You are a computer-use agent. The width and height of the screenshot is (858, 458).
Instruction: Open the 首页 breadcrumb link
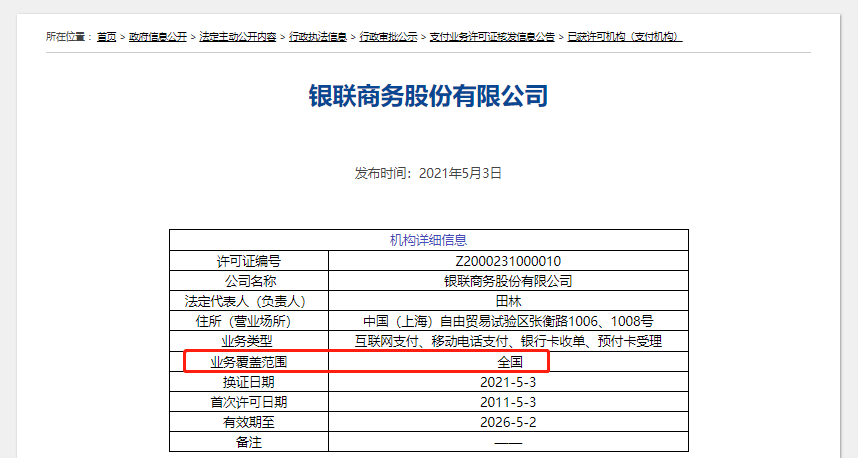coord(107,37)
